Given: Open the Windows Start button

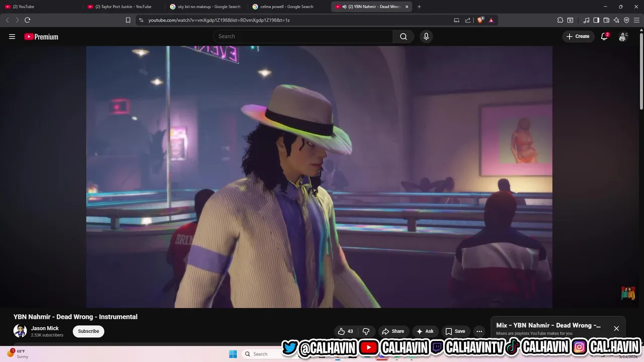Looking at the screenshot, I should point(233,354).
